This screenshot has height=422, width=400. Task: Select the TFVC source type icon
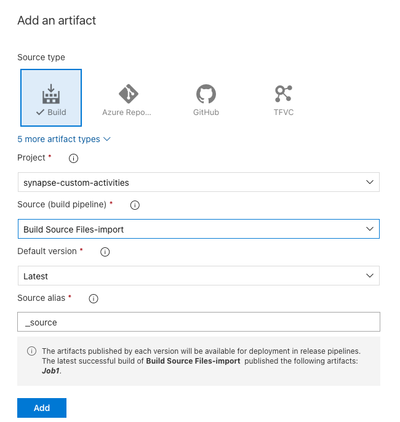pos(283,94)
